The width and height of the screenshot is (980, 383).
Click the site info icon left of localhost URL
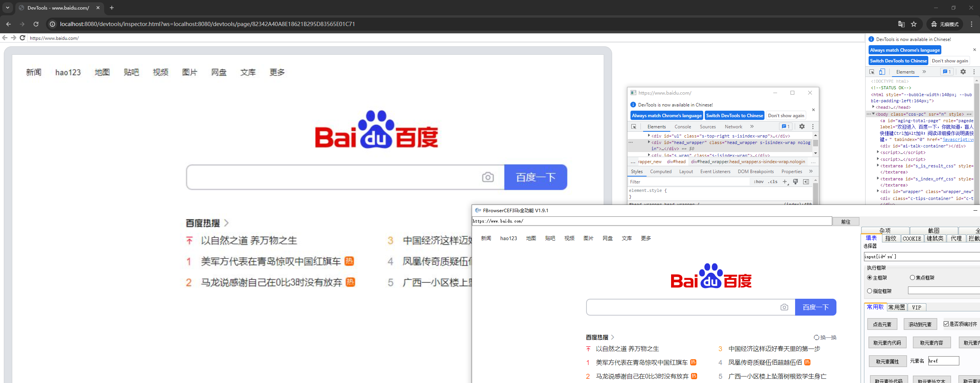coord(52,24)
